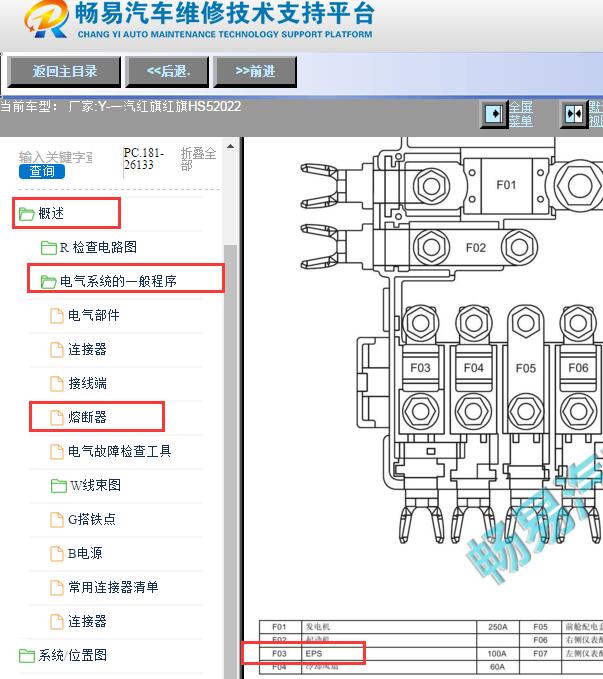603x679 pixels.
Task: Click the 100A cell in fuse table
Action: (497, 653)
